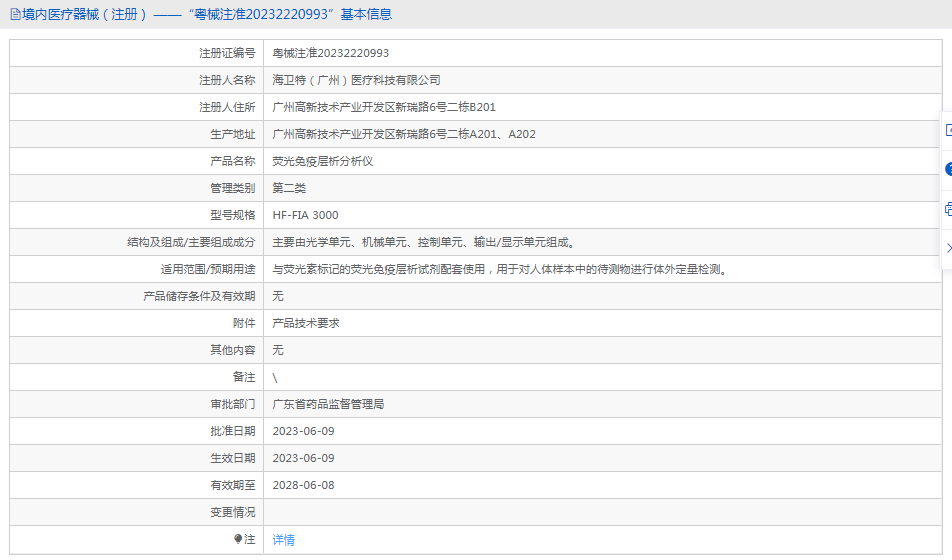Click the 型号规格 row label
952x560 pixels.
pyautogui.click(x=233, y=215)
